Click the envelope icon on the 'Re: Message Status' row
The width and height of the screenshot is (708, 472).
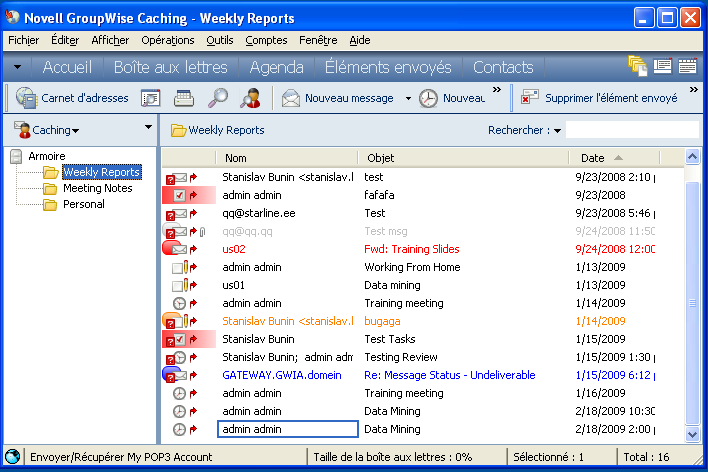pyautogui.click(x=179, y=375)
